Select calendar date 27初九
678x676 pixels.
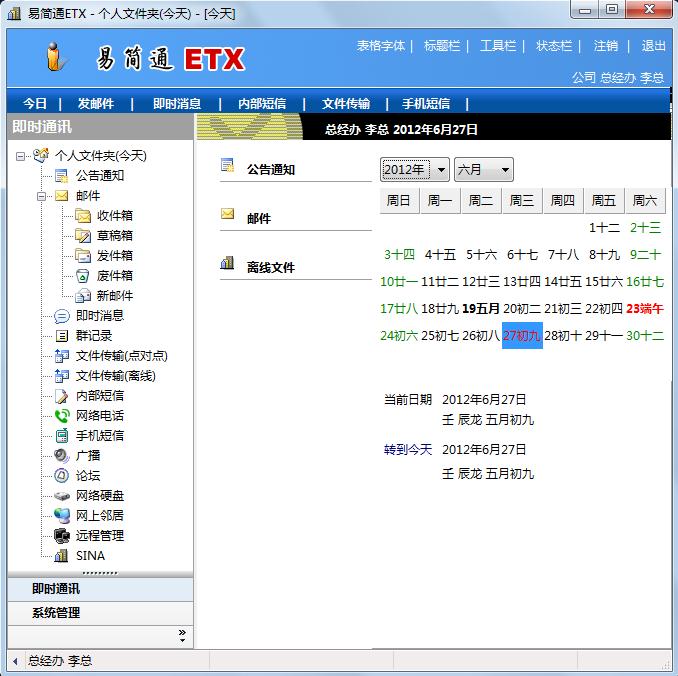522,336
